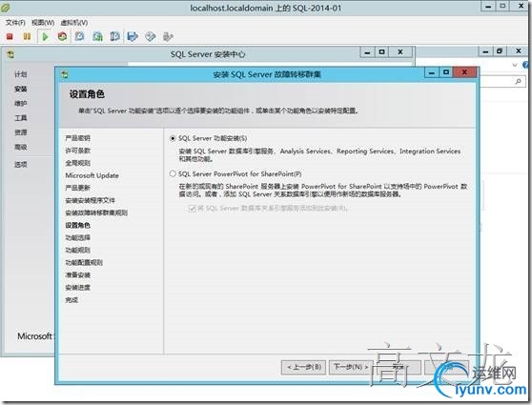Screen dimensions: 532x405
Task: Minimize the SQL Server 安装中心 window
Action: pyautogui.click(x=367, y=52)
